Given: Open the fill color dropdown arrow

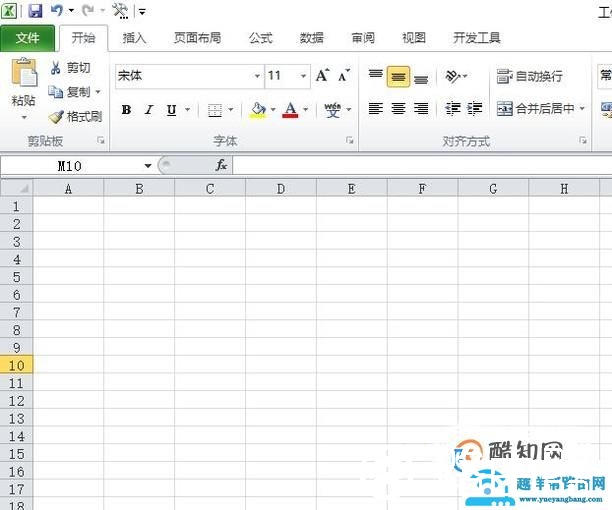Looking at the screenshot, I should point(273,110).
